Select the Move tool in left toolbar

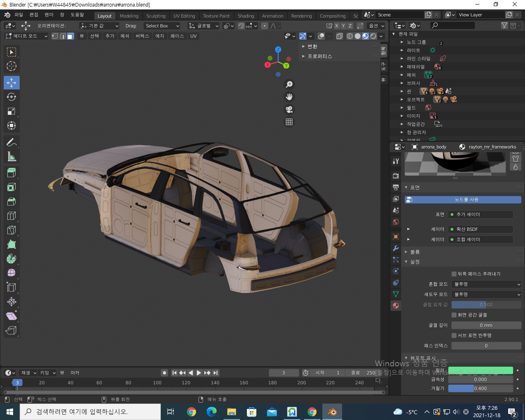pyautogui.click(x=11, y=83)
